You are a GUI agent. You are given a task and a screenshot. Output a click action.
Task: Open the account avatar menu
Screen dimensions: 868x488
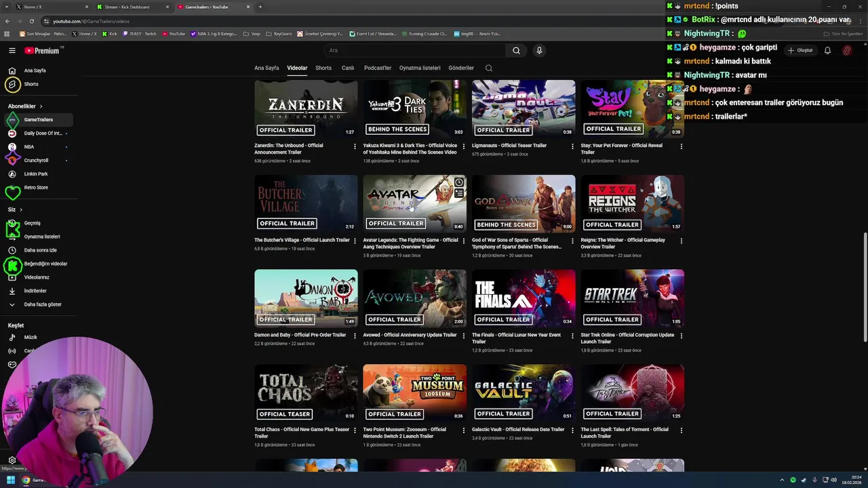(x=847, y=50)
